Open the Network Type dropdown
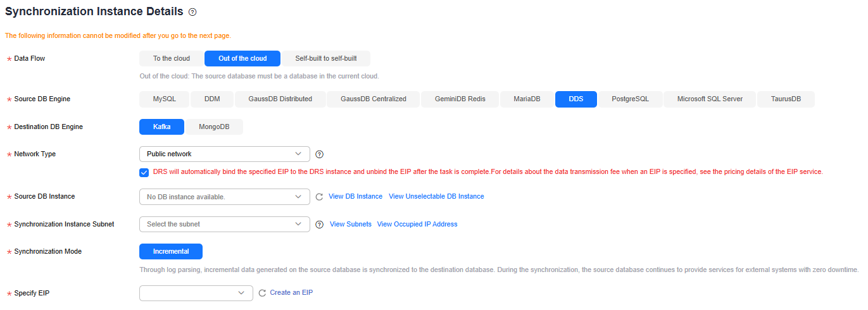Viewport: 868px width, 310px height. [225, 154]
